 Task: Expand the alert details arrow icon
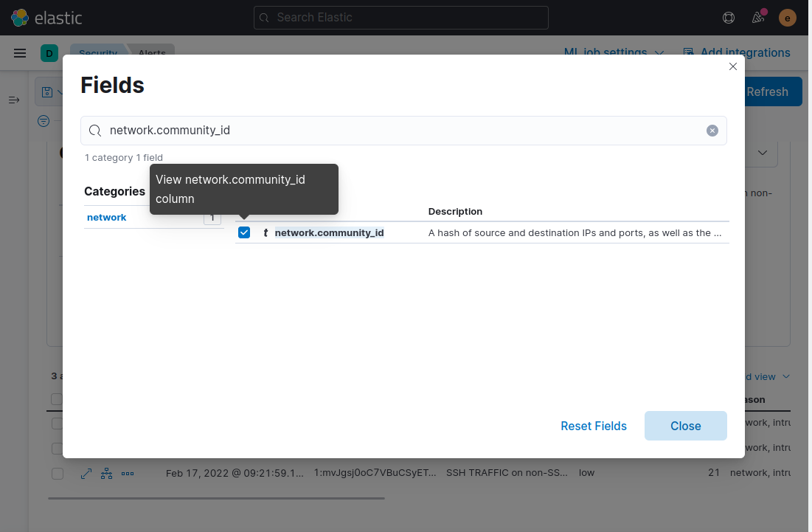point(86,474)
